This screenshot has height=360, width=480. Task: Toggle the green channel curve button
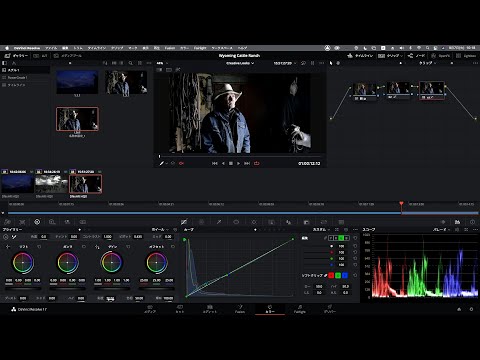point(341,238)
